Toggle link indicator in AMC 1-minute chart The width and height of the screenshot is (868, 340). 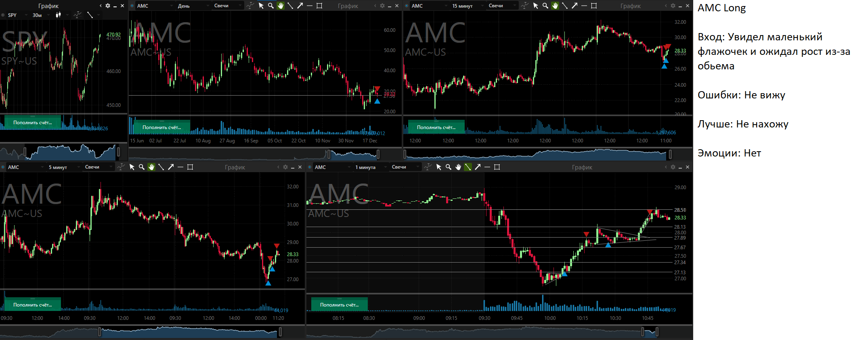(310, 167)
